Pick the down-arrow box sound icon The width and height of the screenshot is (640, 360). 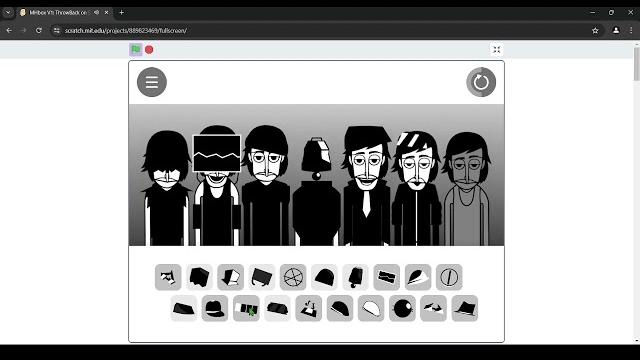(x=231, y=277)
